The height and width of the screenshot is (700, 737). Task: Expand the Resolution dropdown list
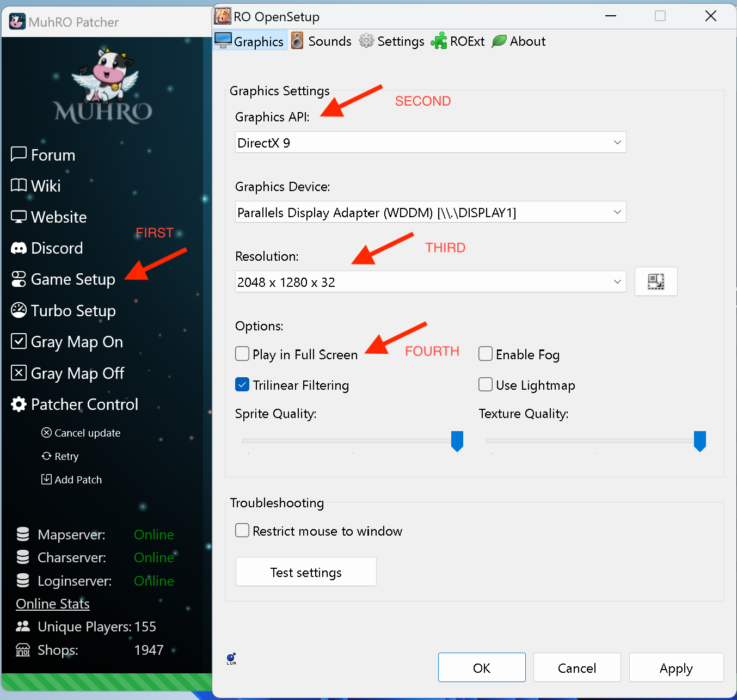[x=430, y=282]
